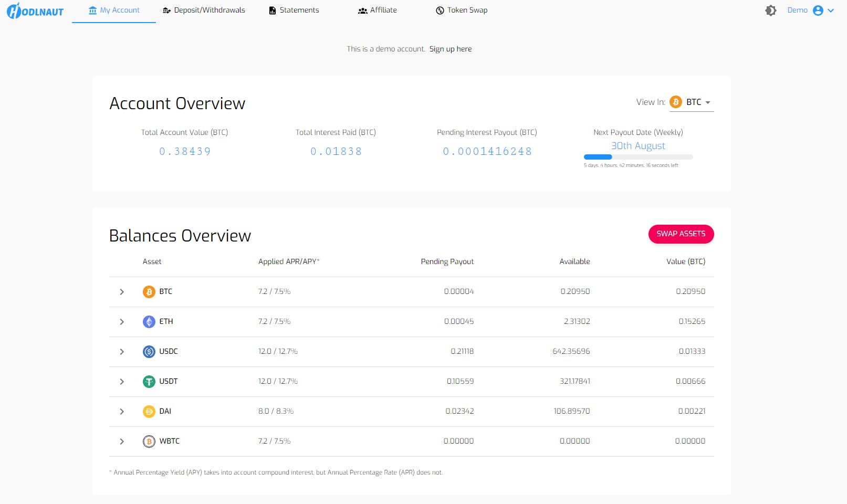Open the Statements tab

point(294,10)
